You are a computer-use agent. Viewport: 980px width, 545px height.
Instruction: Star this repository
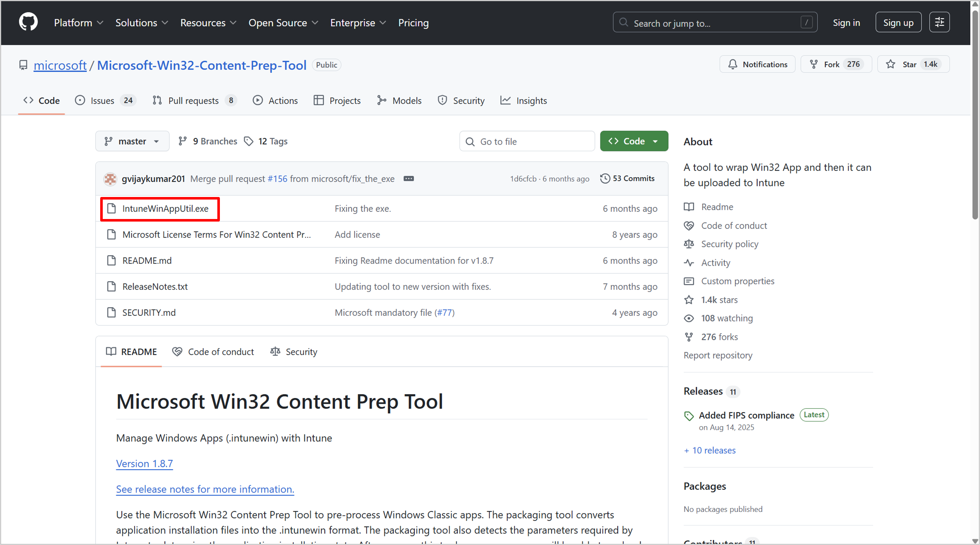coord(913,64)
